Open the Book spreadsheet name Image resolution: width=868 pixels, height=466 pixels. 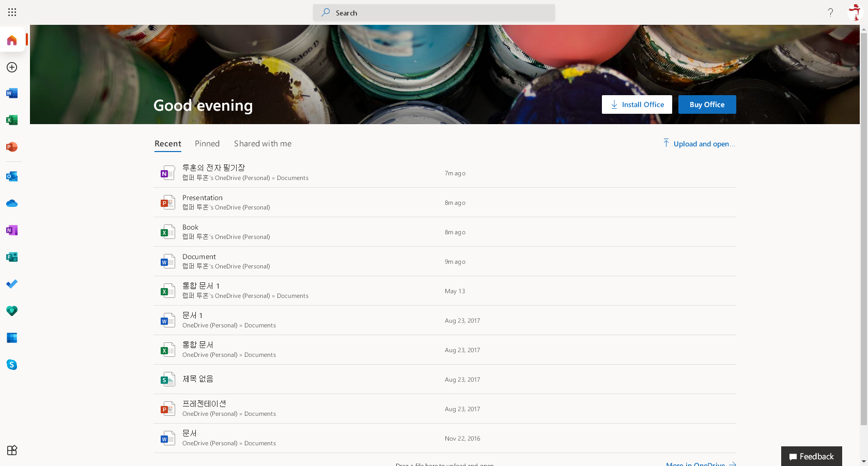(x=190, y=227)
